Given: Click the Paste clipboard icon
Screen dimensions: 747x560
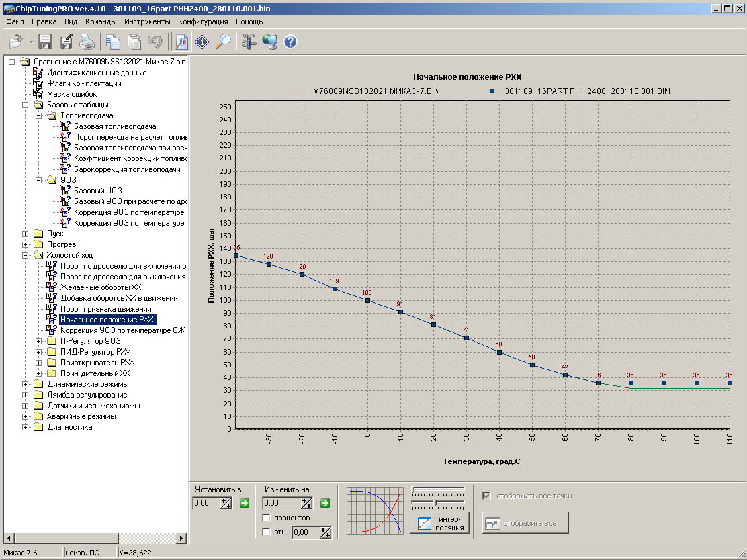Looking at the screenshot, I should click(134, 42).
